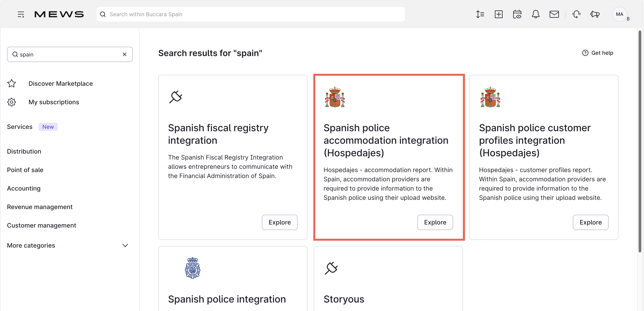The width and height of the screenshot is (644, 311).
Task: Select the Point of sale category
Action: click(25, 170)
